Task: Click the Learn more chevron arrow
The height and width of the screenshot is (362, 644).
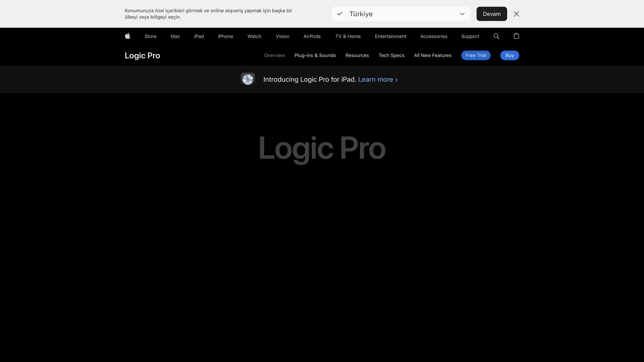Action: pyautogui.click(x=396, y=80)
